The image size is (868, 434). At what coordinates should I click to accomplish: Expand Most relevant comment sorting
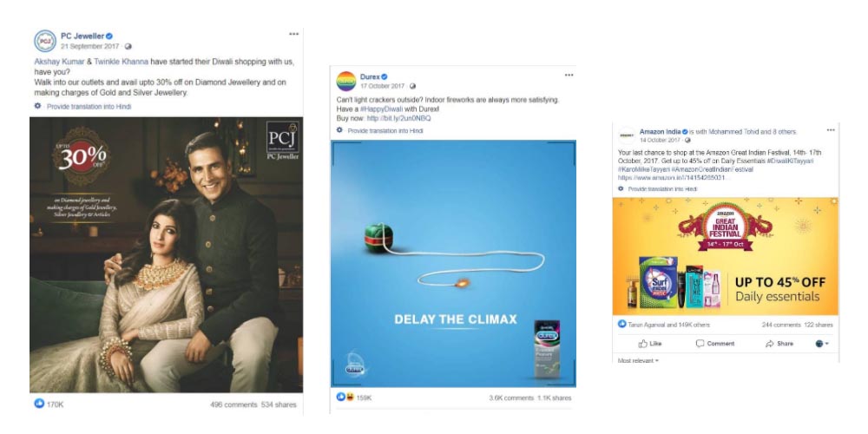point(638,361)
